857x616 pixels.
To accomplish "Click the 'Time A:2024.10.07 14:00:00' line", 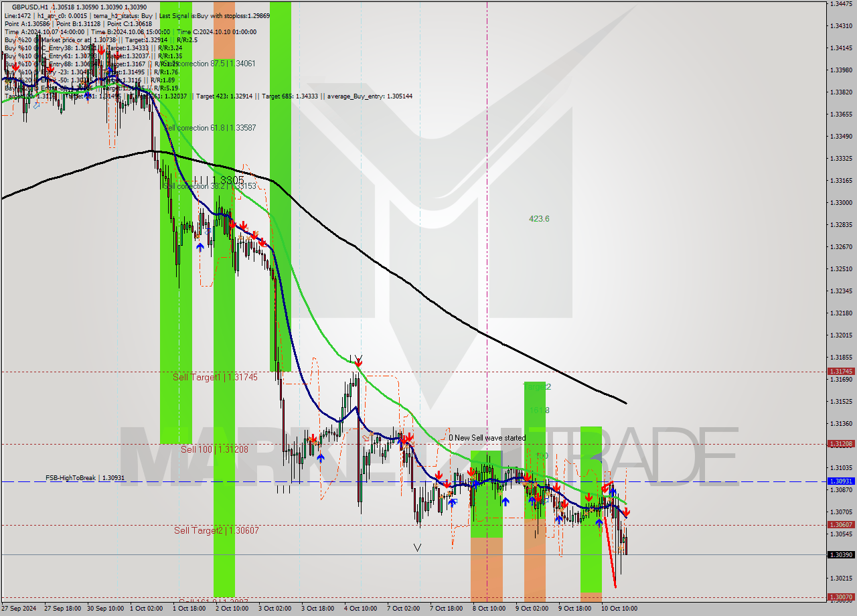I will (x=44, y=31).
